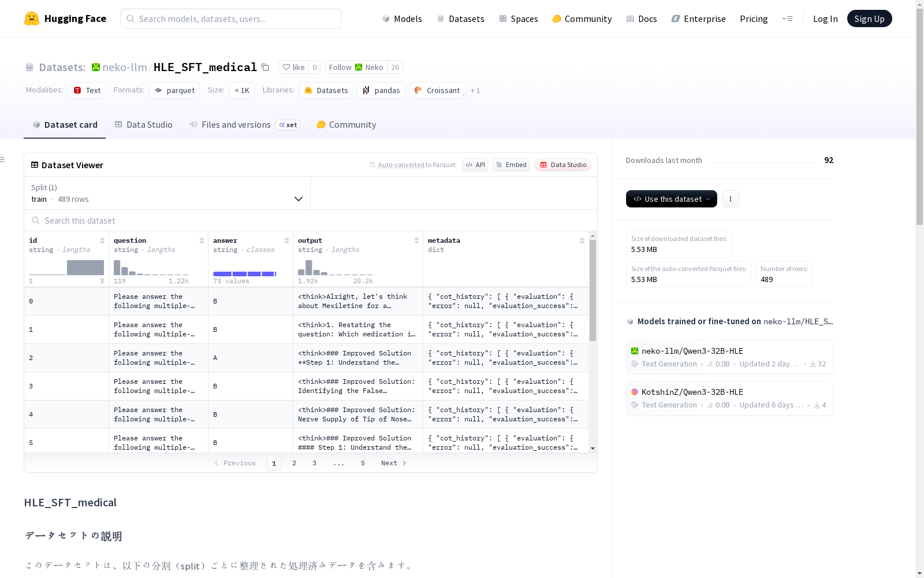
Task: Copy dataset name with the copy icon
Action: click(265, 67)
